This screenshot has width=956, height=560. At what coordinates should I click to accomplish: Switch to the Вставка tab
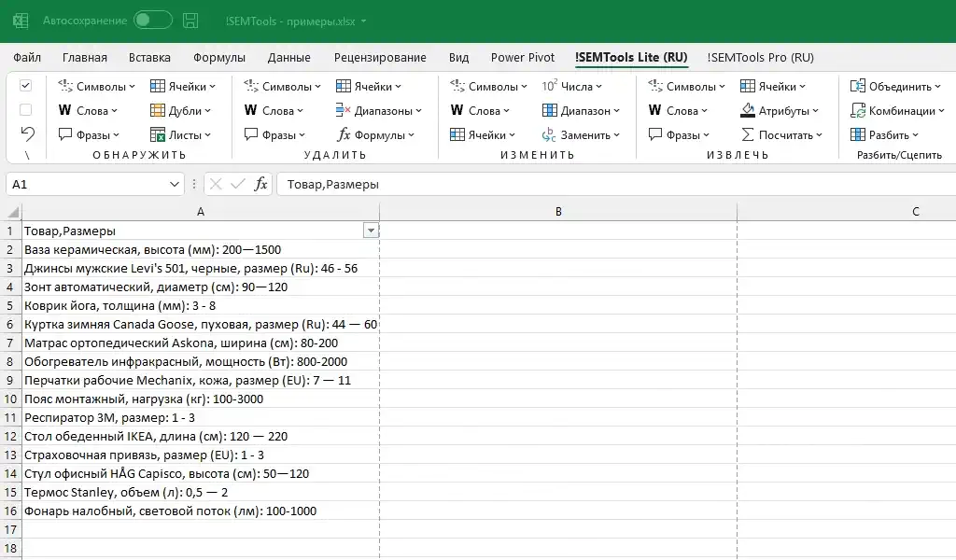pos(149,57)
